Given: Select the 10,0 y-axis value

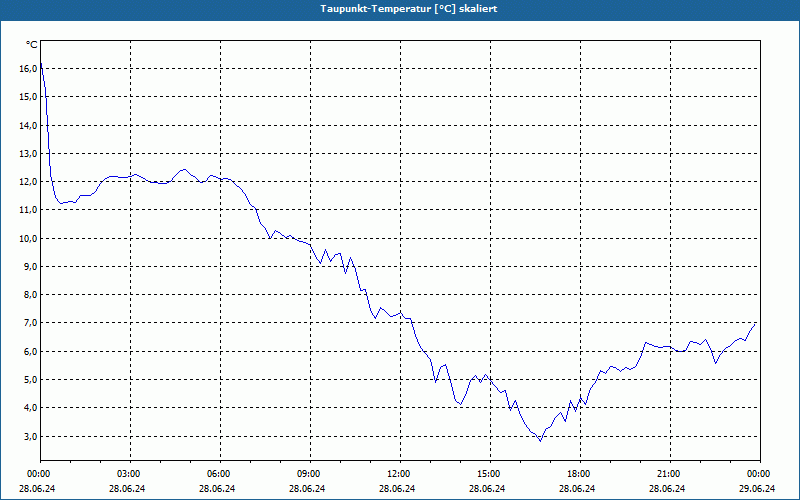Looking at the screenshot, I should (x=28, y=238).
